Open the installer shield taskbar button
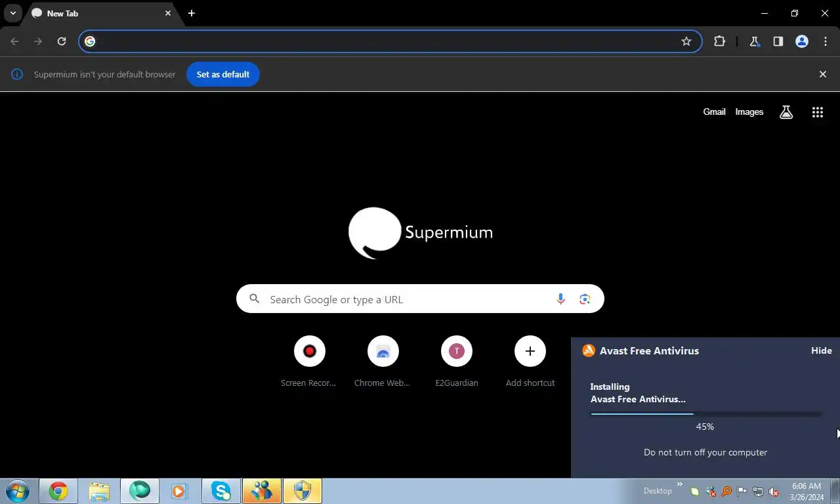The height and width of the screenshot is (504, 840). pos(303,491)
